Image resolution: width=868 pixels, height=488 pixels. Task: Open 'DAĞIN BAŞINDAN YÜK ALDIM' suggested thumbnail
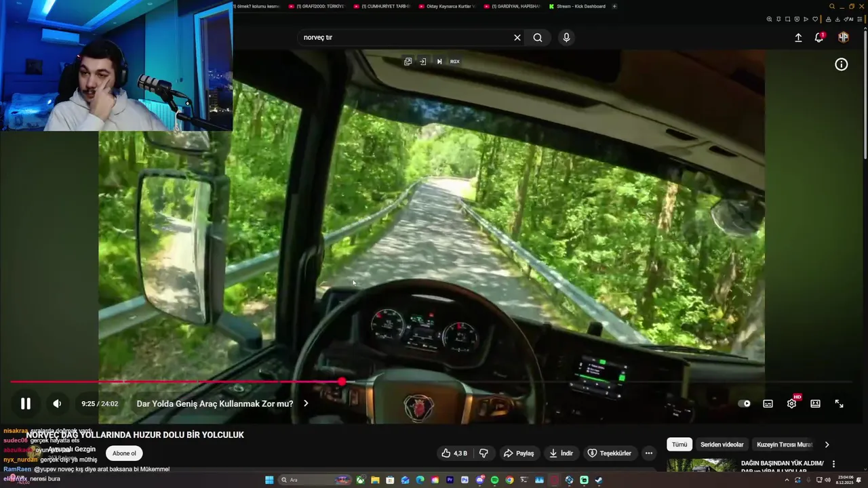(701, 466)
